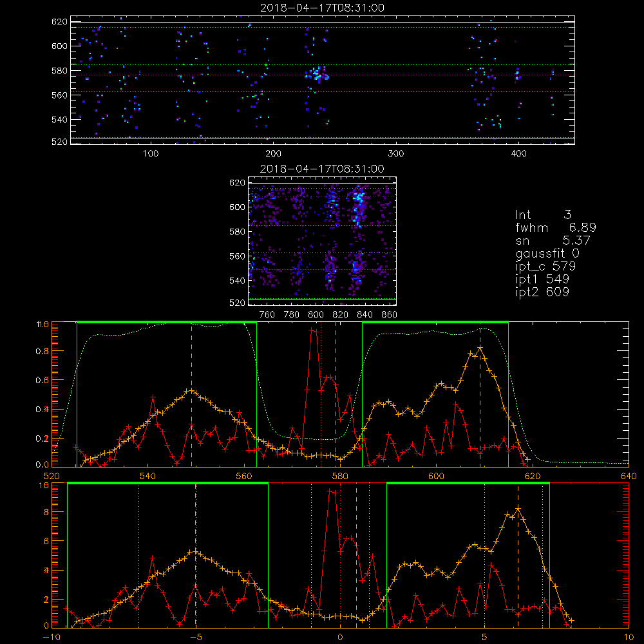Click x-axis label 10 on bottom plot
Image resolution: width=644 pixels, height=644 pixels.
coord(629,637)
